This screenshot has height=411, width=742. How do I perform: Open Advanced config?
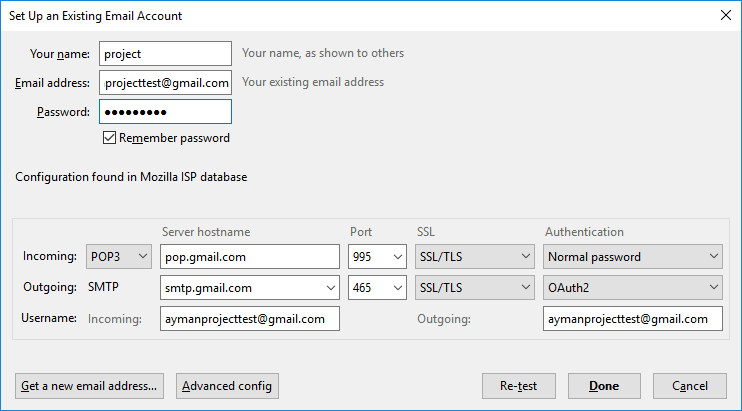click(227, 386)
